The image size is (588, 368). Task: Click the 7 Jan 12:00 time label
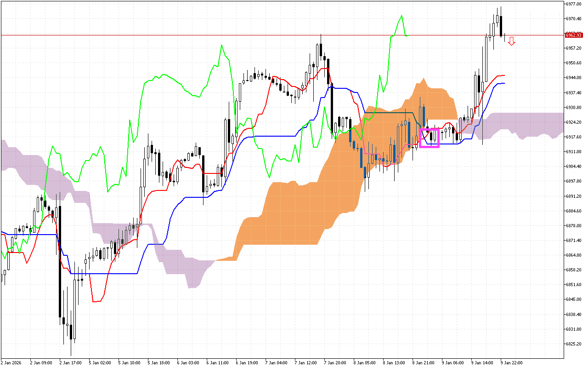(x=305, y=362)
